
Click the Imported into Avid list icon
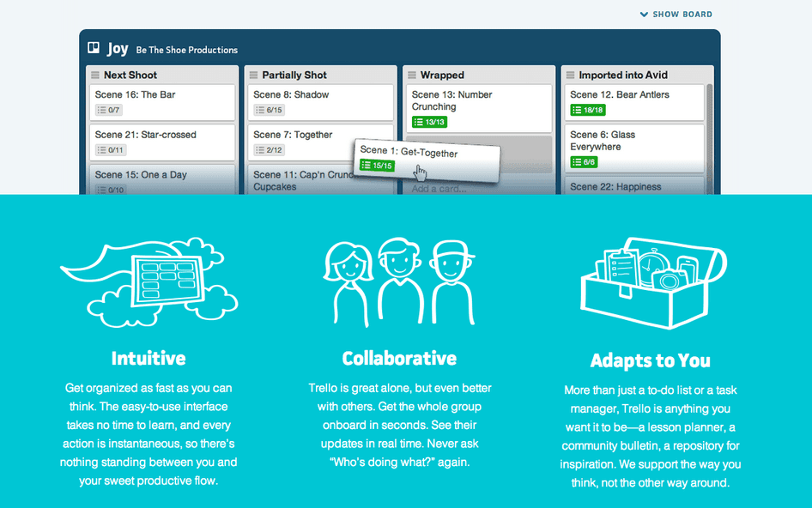pos(570,76)
